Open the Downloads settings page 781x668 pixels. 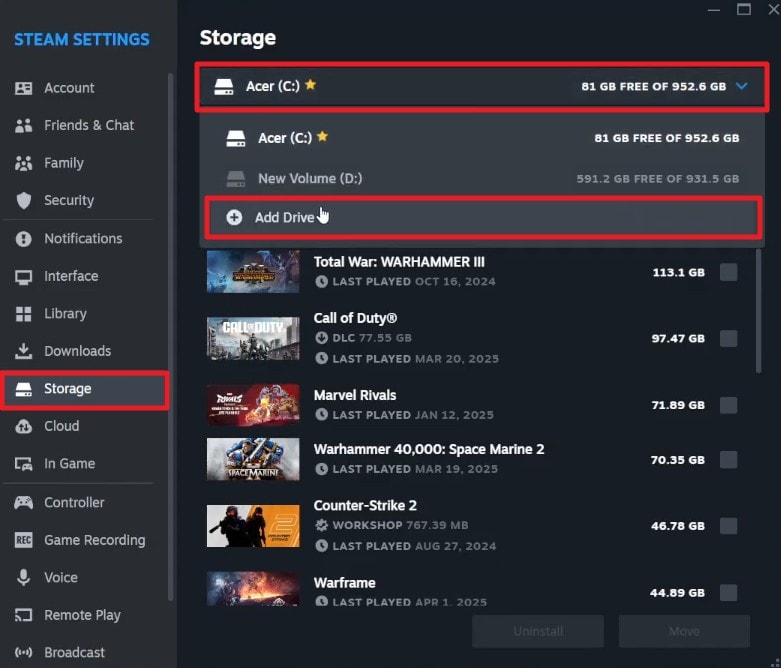84,351
